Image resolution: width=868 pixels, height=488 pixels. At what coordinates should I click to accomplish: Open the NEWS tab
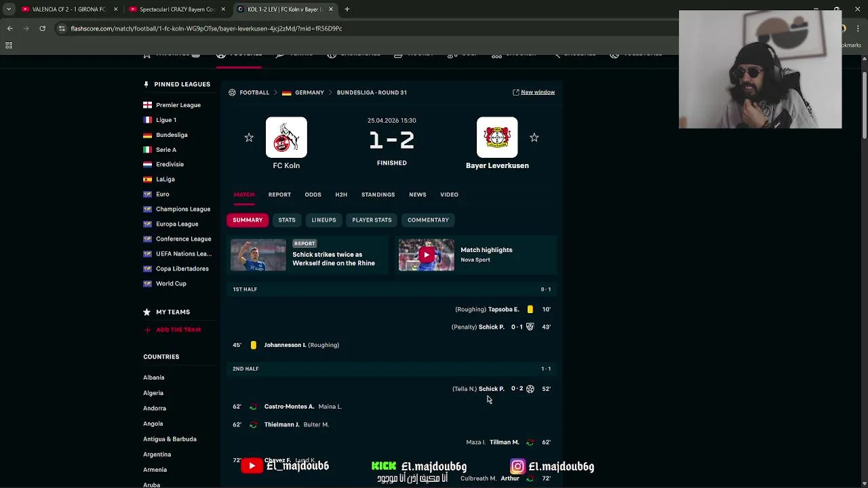tap(418, 195)
